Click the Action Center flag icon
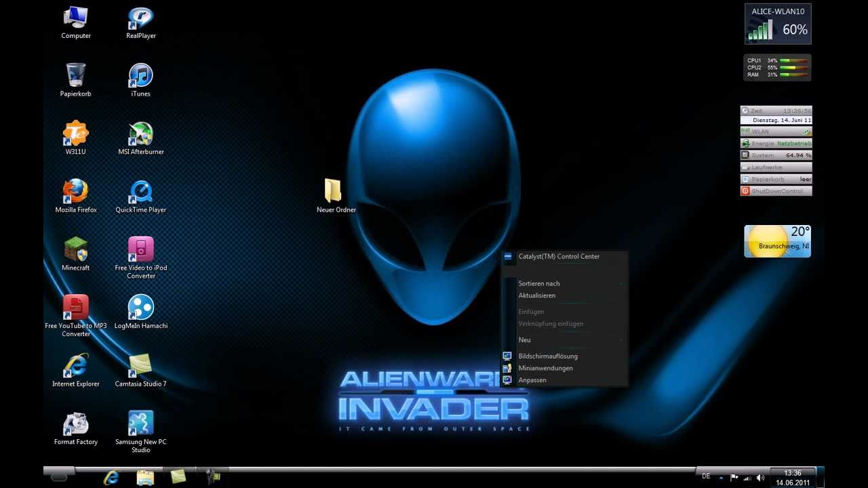The height and width of the screenshot is (488, 868). coord(734,478)
